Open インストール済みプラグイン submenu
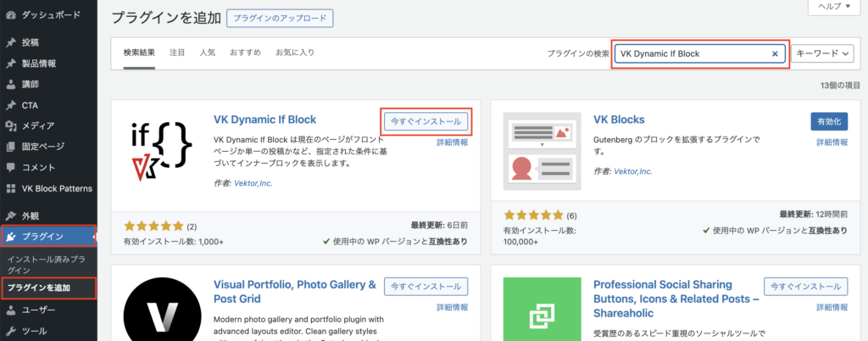Screen dimensions: 868x341 pyautogui.click(x=46, y=265)
